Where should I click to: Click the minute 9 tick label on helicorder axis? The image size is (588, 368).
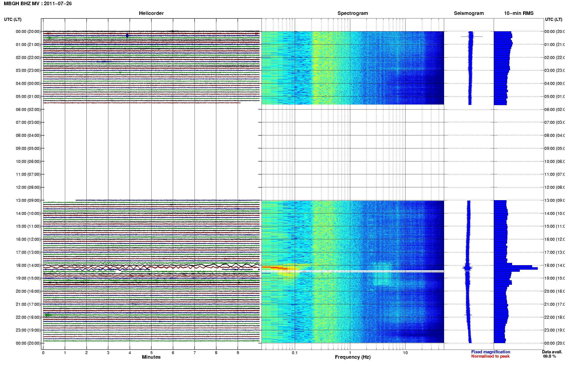point(238,353)
